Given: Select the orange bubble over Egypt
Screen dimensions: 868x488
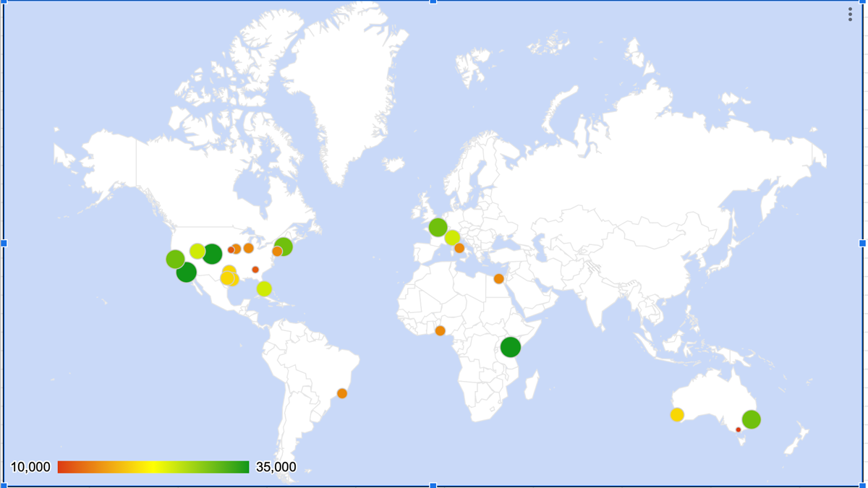Looking at the screenshot, I should pyautogui.click(x=497, y=278).
